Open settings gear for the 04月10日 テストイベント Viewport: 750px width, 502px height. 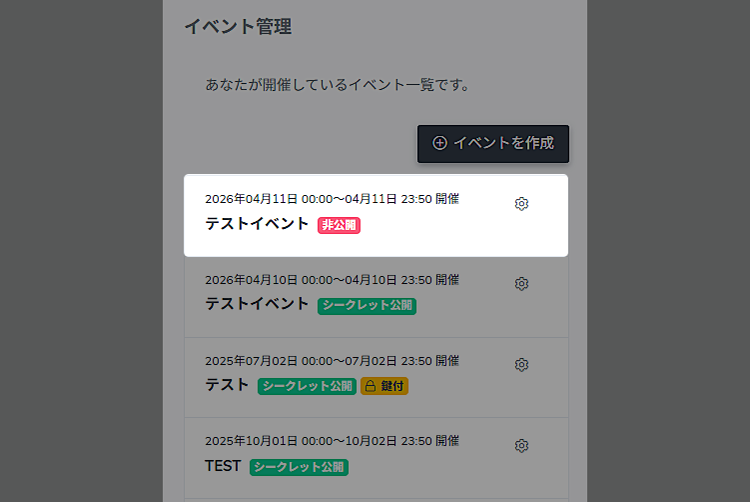pyautogui.click(x=521, y=284)
